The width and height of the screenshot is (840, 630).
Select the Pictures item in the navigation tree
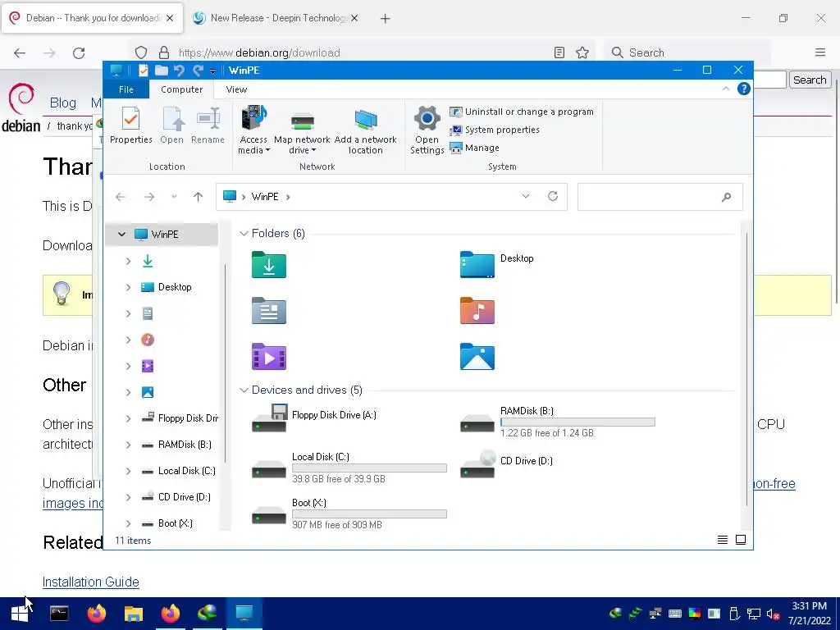148,392
